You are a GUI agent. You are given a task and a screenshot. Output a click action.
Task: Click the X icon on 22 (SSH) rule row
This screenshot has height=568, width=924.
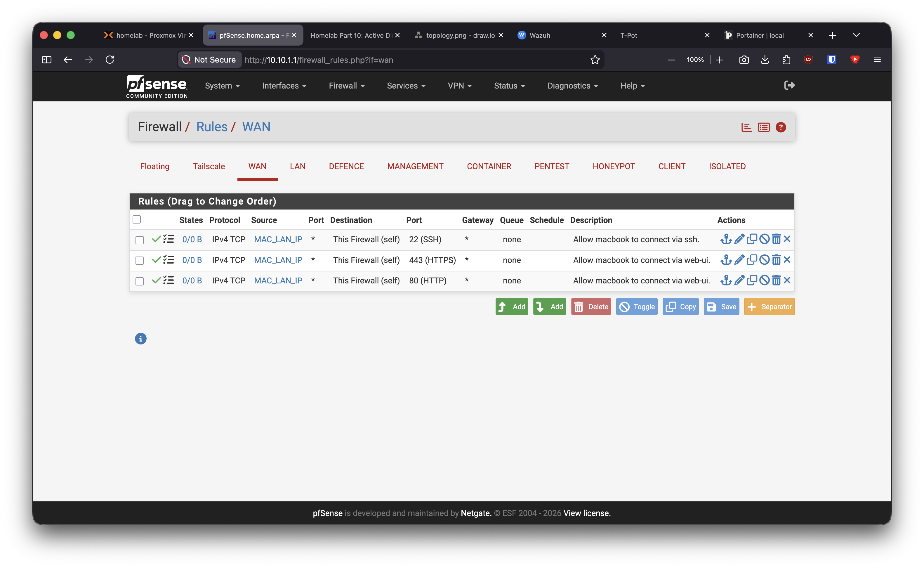click(787, 239)
